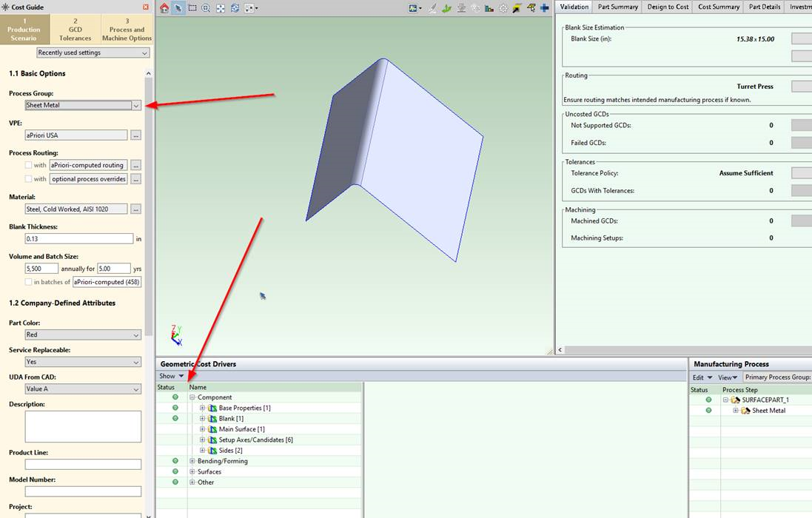Open the Show menu in Geometric Cost Drivers
Screen dimensions: 812x518
pos(171,376)
